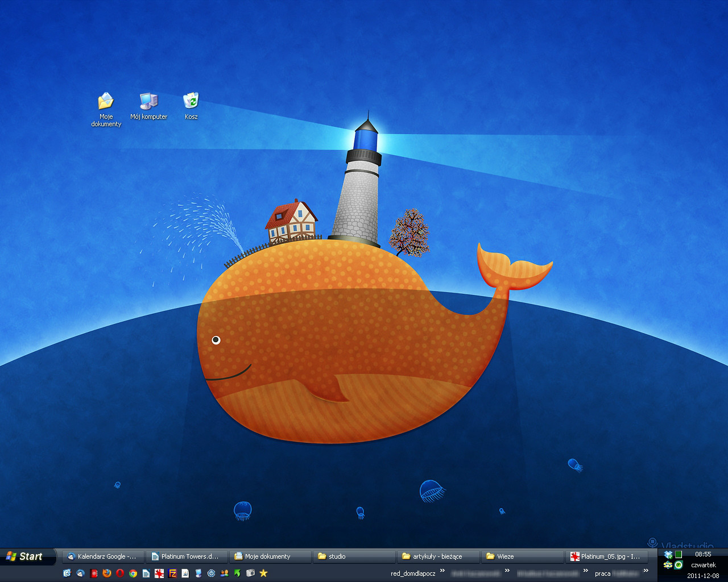
Task: Click the yellow star quick launch icon
Action: pyautogui.click(x=263, y=573)
